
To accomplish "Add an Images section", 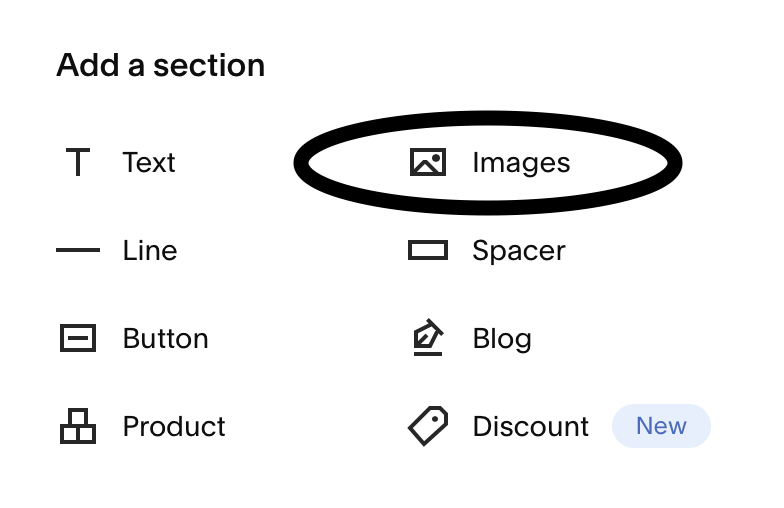I will tap(489, 162).
